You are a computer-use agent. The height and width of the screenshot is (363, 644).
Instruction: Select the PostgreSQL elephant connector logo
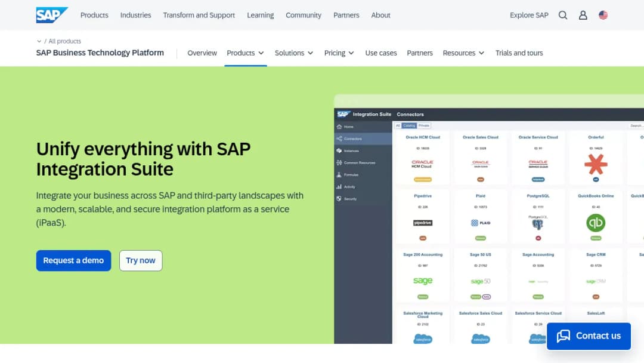538,223
